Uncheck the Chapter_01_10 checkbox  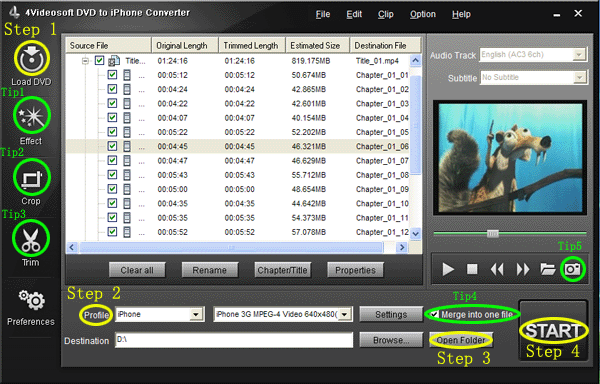click(x=112, y=203)
